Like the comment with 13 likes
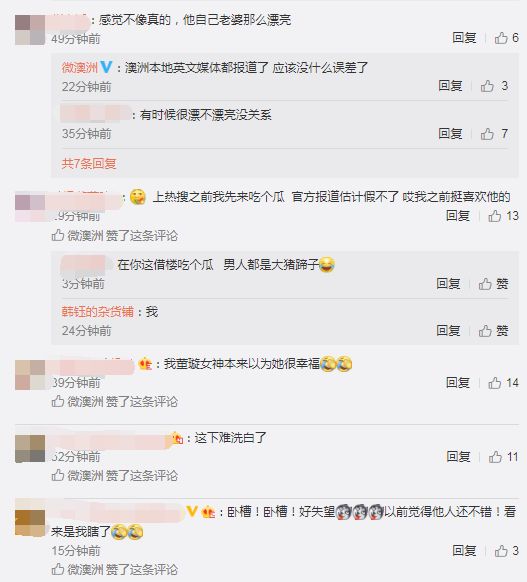 (503, 216)
